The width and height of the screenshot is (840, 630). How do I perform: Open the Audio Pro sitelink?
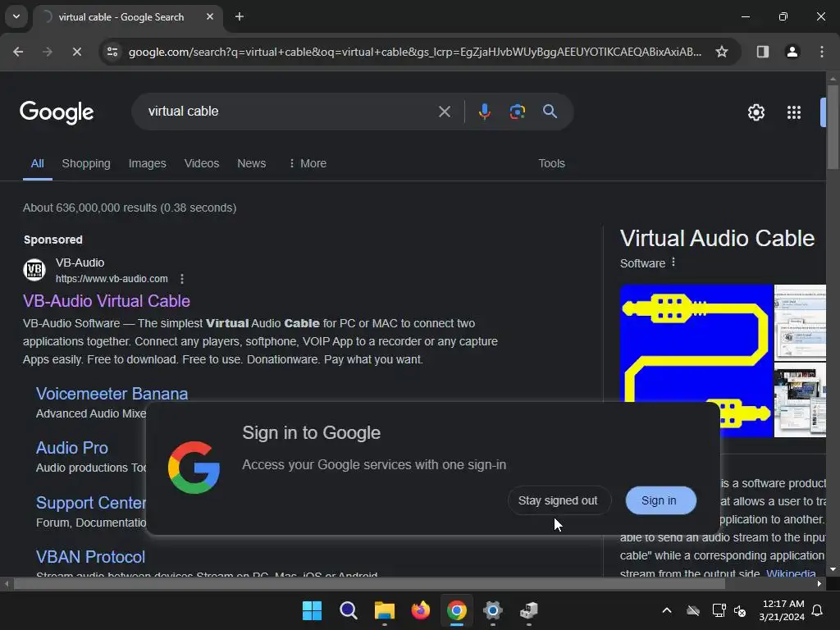[72, 448]
